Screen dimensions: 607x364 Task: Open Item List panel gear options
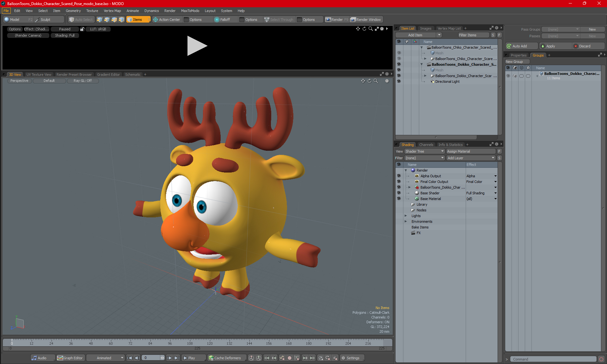[x=497, y=28]
